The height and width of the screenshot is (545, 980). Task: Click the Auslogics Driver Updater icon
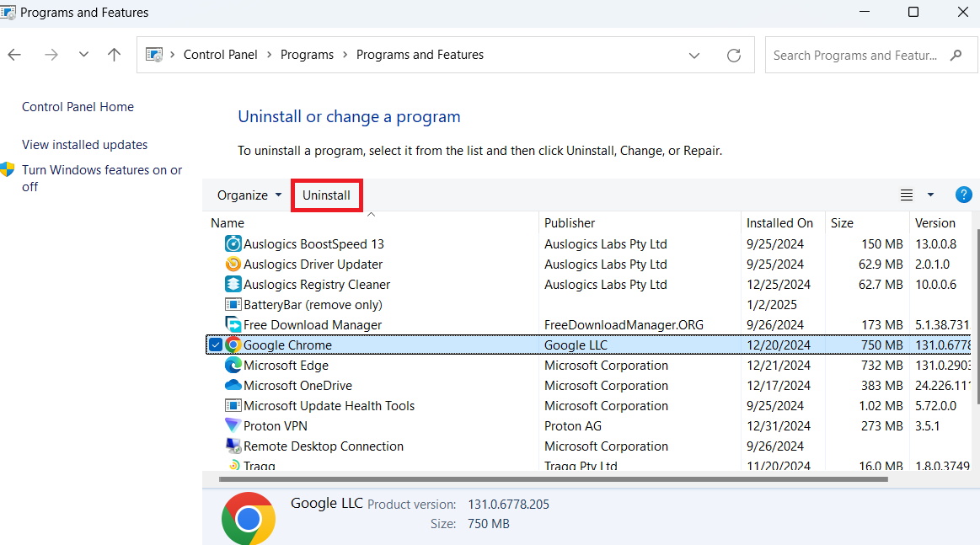(x=233, y=264)
